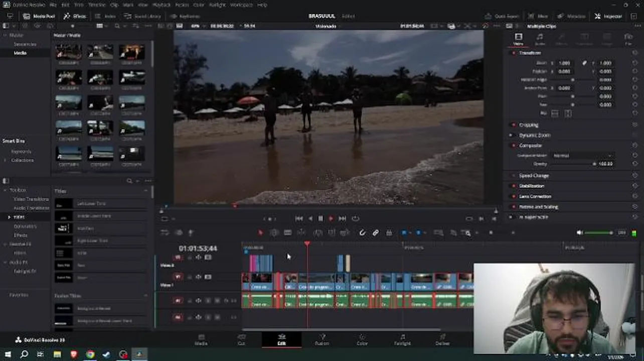Viewport: 644px width, 361px height.
Task: Collapse the Master bin in media pool
Action: point(6,36)
